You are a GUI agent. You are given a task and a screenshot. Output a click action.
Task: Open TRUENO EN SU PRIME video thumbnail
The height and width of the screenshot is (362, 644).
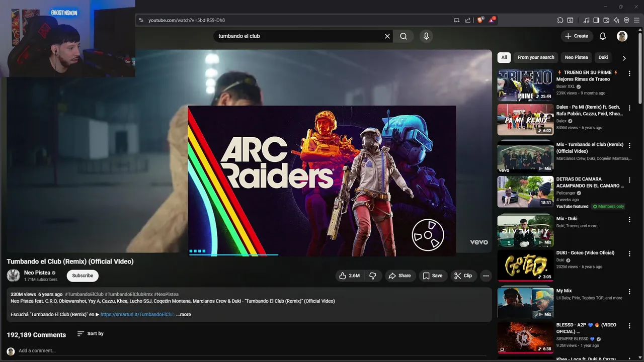click(525, 85)
